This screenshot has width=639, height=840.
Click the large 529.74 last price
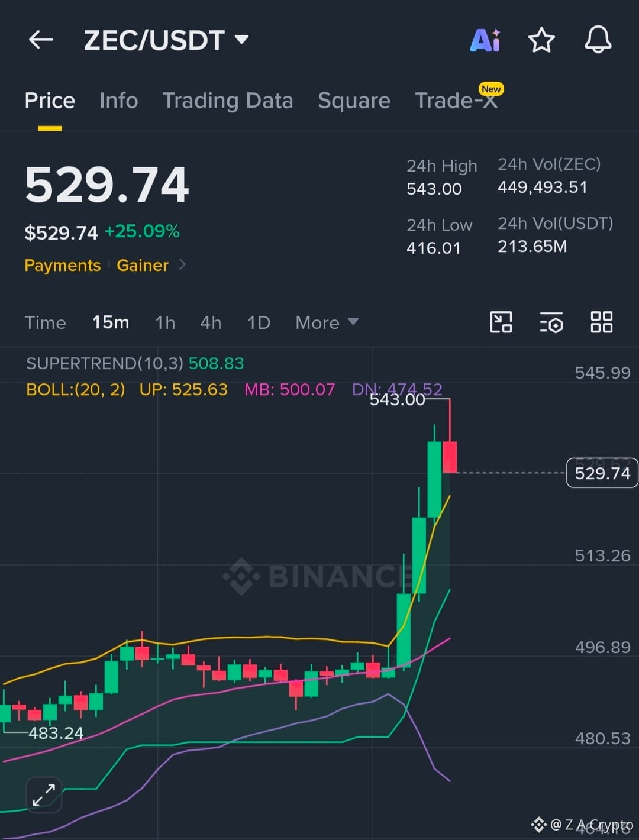click(x=106, y=185)
